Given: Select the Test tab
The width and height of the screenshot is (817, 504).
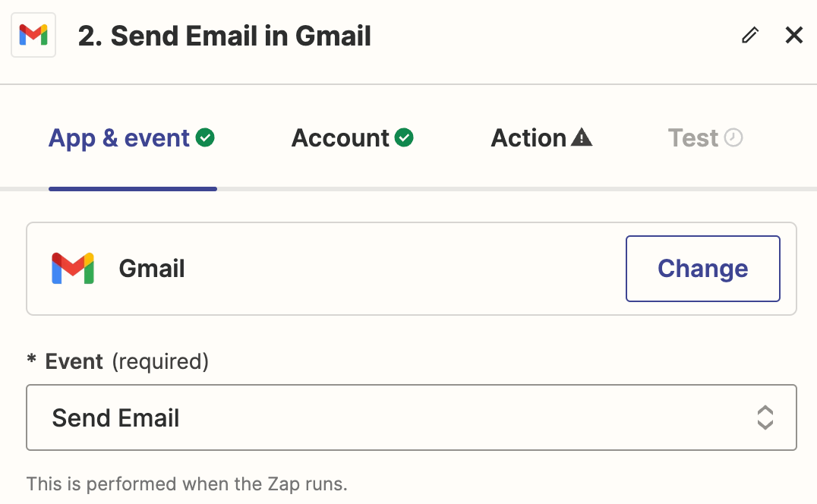Looking at the screenshot, I should pyautogui.click(x=693, y=138).
